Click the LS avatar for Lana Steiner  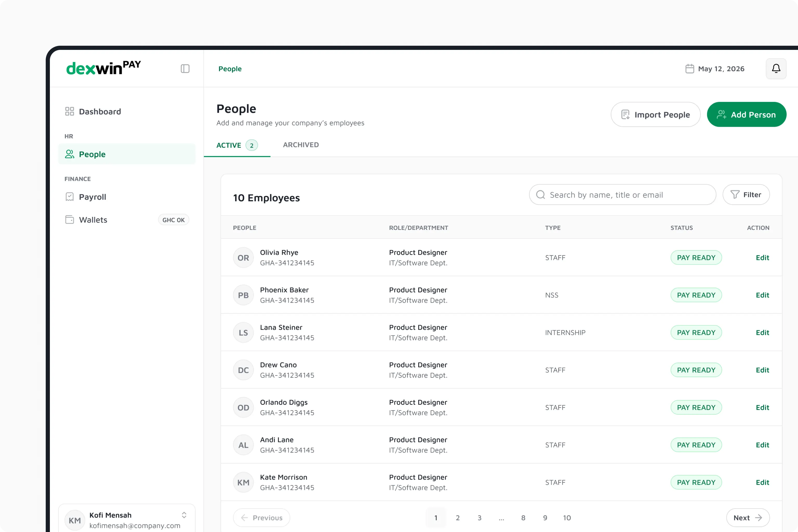[x=243, y=332]
